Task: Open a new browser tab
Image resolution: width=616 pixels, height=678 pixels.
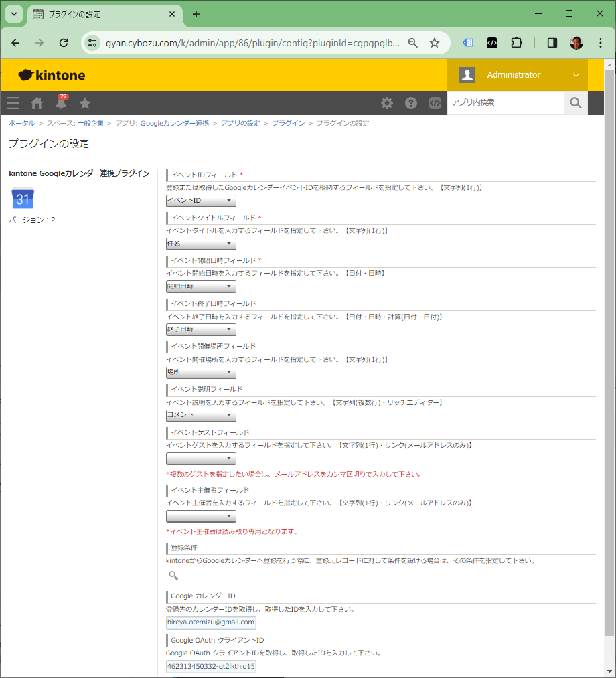Action: tap(196, 14)
